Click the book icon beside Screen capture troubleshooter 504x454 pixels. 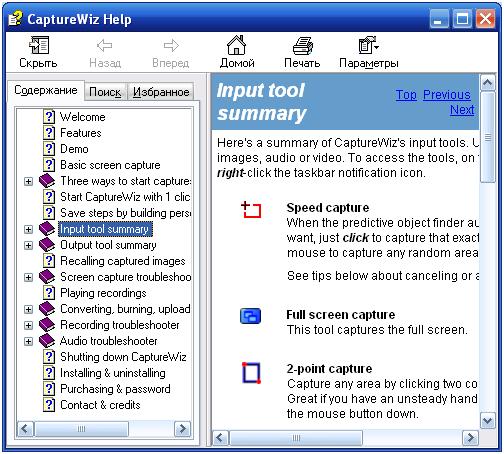pos(47,277)
